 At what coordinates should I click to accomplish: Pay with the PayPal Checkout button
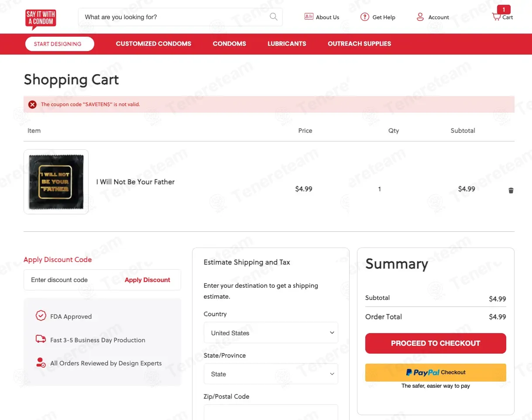point(436,372)
